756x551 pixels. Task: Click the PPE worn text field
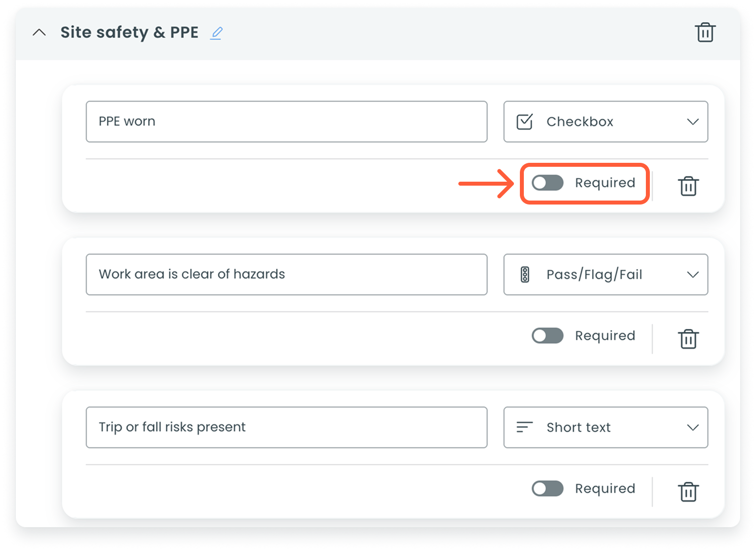(x=286, y=122)
